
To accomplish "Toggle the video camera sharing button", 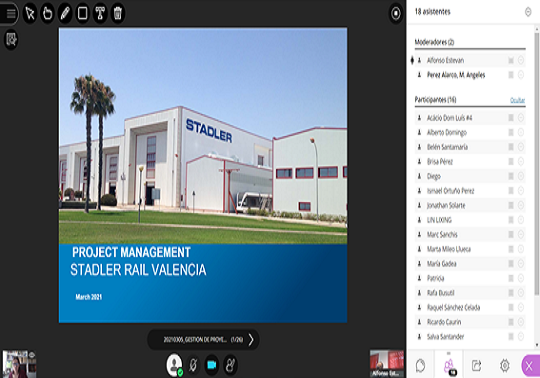I will click(x=212, y=365).
